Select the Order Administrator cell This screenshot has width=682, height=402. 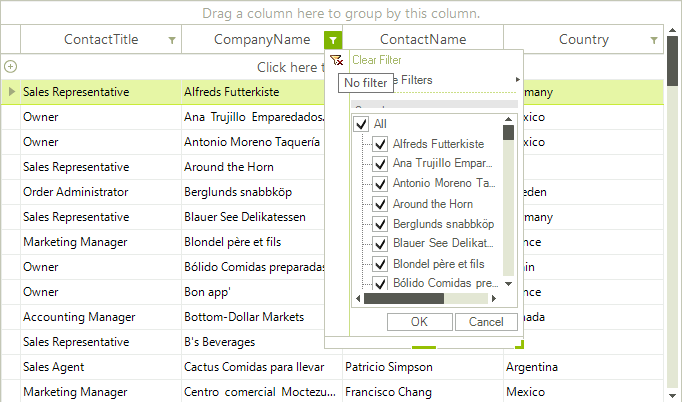[x=101, y=192]
